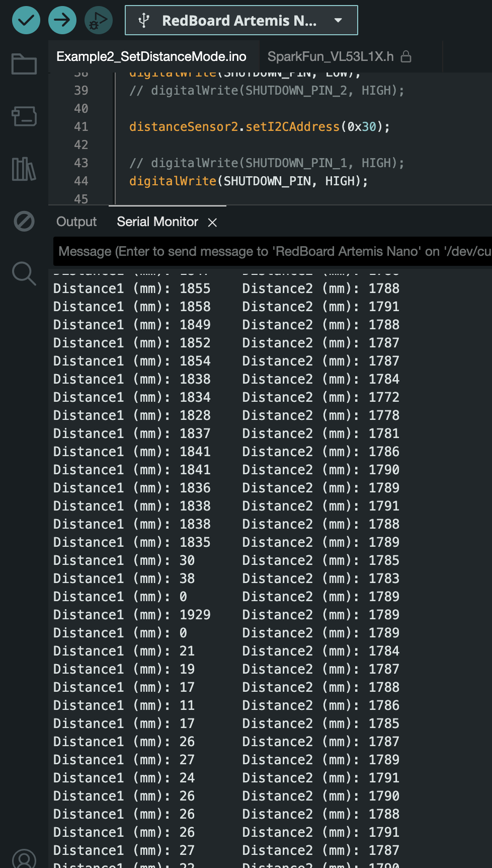Image resolution: width=492 pixels, height=868 pixels.
Task: Click the Distance1 reading 11
Action: coord(187,705)
